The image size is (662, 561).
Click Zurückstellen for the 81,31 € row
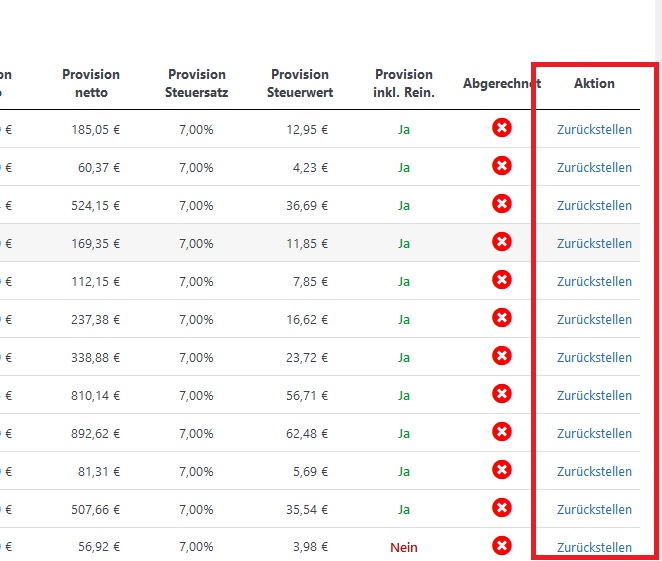594,472
